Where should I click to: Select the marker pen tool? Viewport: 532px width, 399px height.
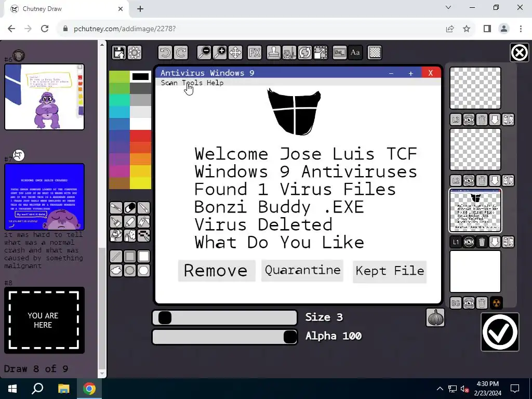130,221
